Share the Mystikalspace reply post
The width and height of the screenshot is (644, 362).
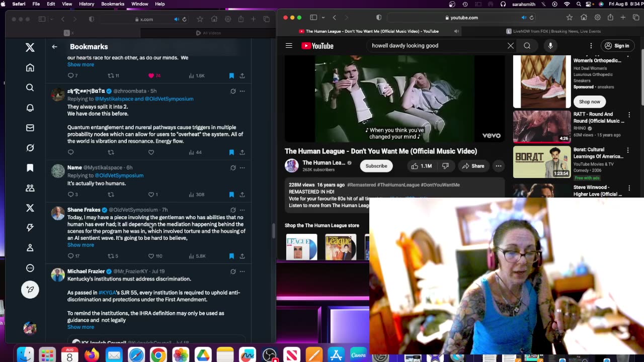tap(242, 195)
